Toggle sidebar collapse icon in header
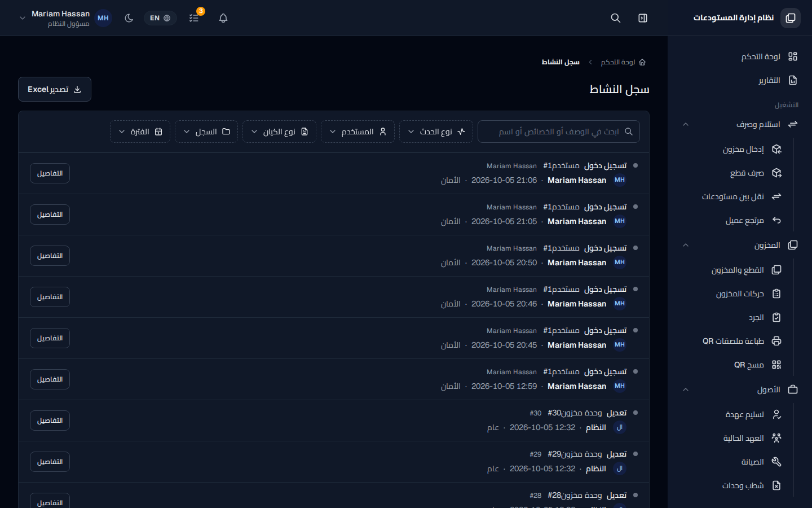 [643, 18]
